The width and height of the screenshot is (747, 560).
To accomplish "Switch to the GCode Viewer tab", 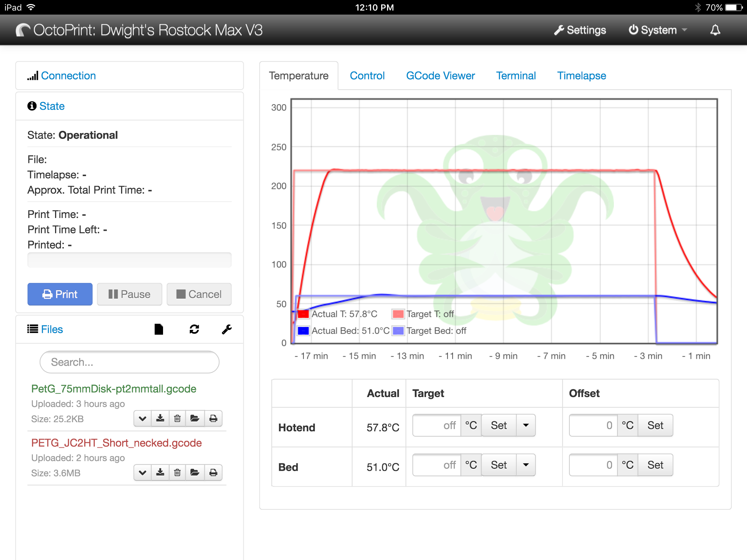I will tap(440, 76).
